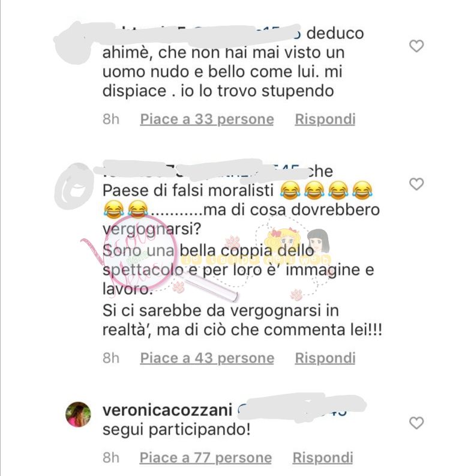Image resolution: width=450 pixels, height=476 pixels.
Task: Tap the '8h' timestamp beside 'Piace a 33 persone'
Action: (111, 119)
